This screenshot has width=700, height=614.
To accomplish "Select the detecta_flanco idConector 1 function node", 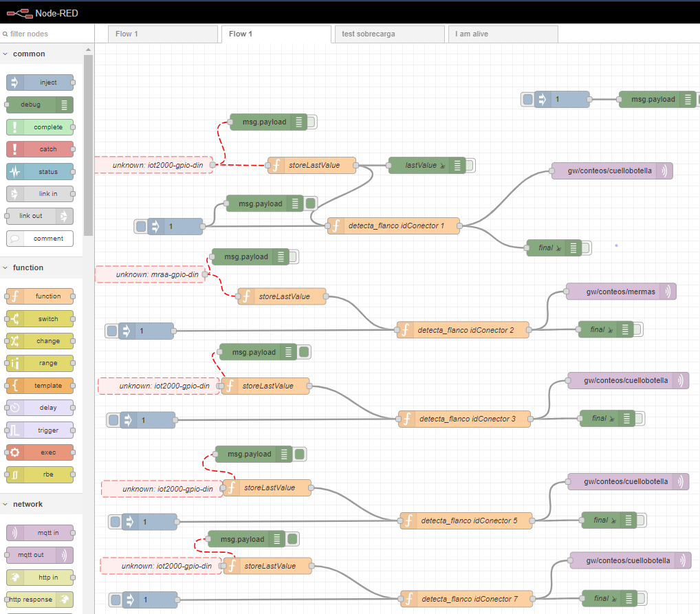I will pos(394,226).
